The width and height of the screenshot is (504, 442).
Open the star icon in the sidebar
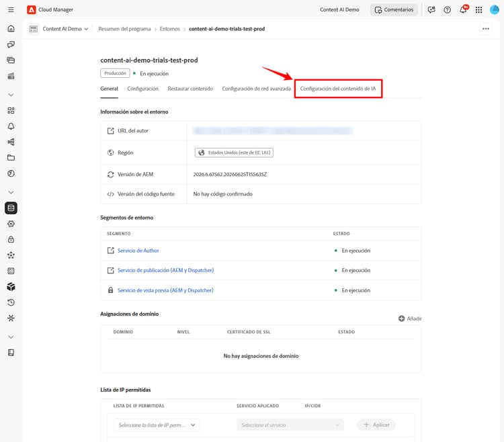pyautogui.click(x=11, y=255)
